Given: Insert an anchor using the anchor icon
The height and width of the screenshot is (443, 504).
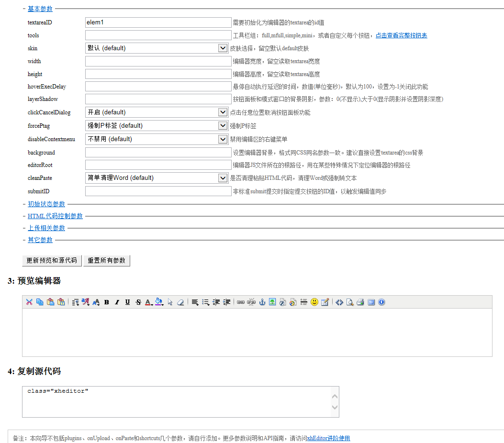Looking at the screenshot, I should tap(262, 302).
